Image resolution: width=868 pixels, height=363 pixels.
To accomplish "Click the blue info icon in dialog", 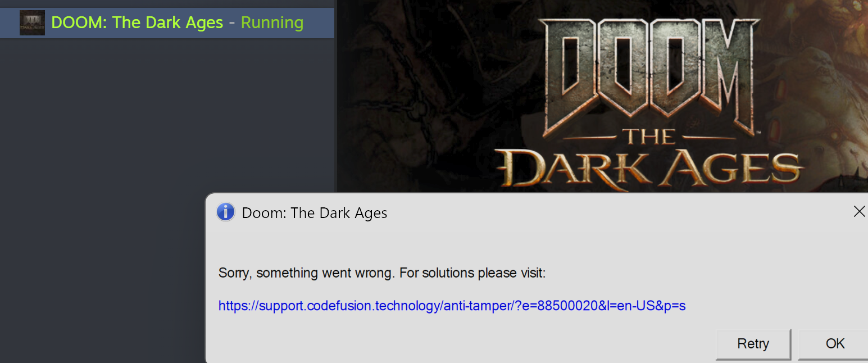I will (225, 212).
